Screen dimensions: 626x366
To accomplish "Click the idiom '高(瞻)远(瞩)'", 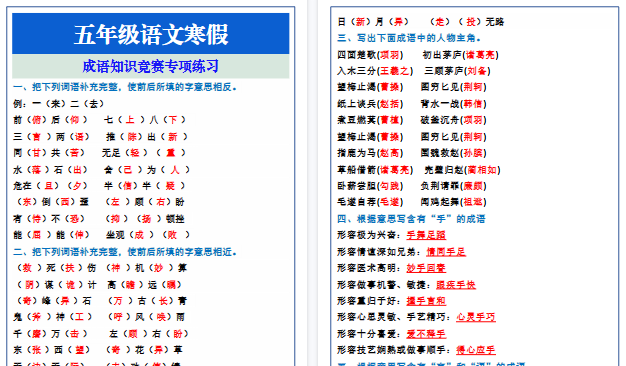I will 145,285.
